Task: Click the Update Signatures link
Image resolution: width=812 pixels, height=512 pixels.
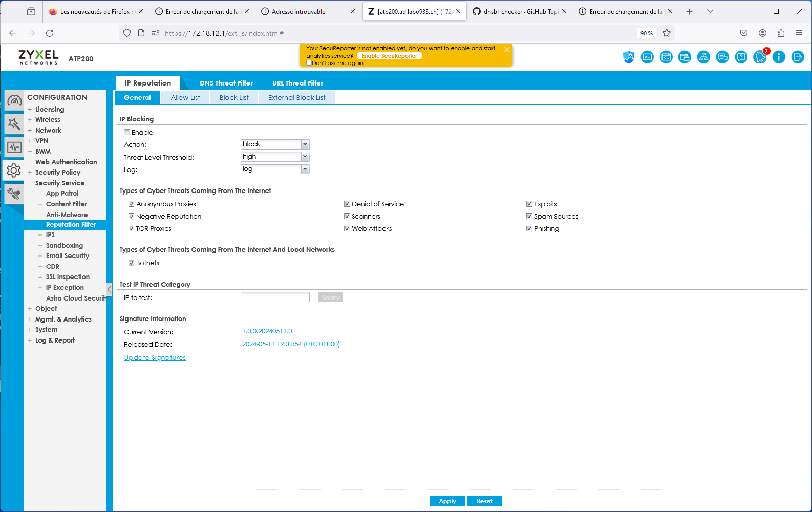Action: coord(155,357)
